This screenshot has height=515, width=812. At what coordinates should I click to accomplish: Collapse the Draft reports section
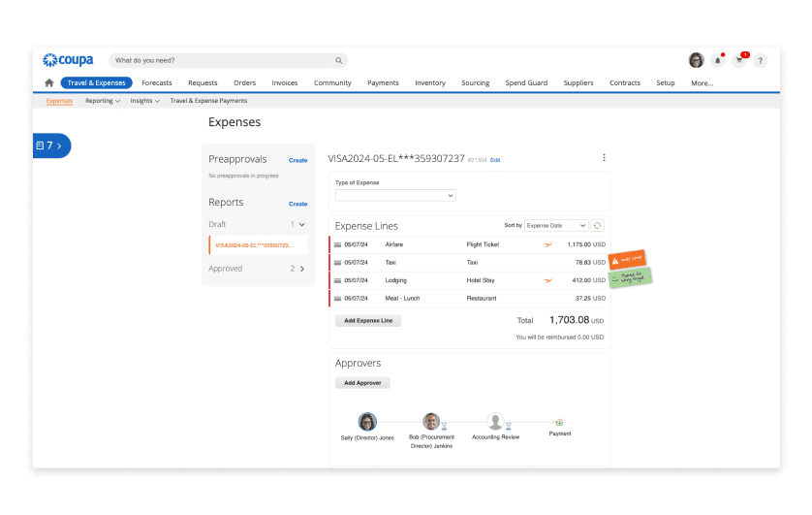301,224
